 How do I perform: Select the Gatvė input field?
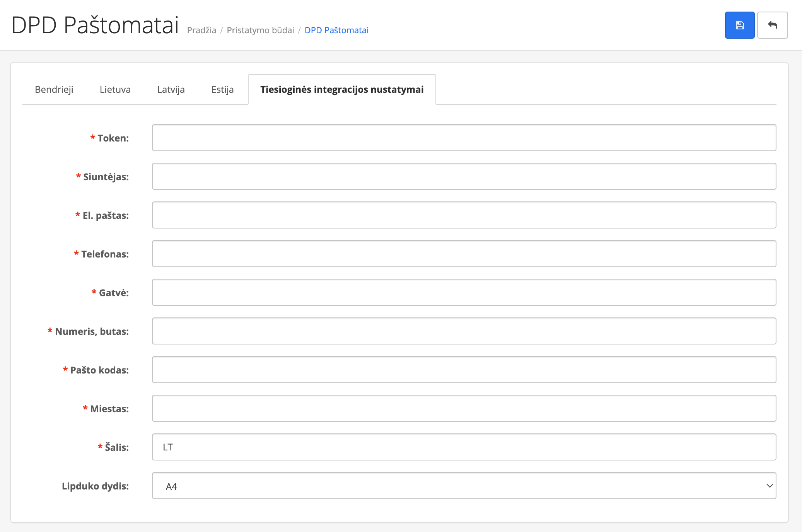point(464,292)
